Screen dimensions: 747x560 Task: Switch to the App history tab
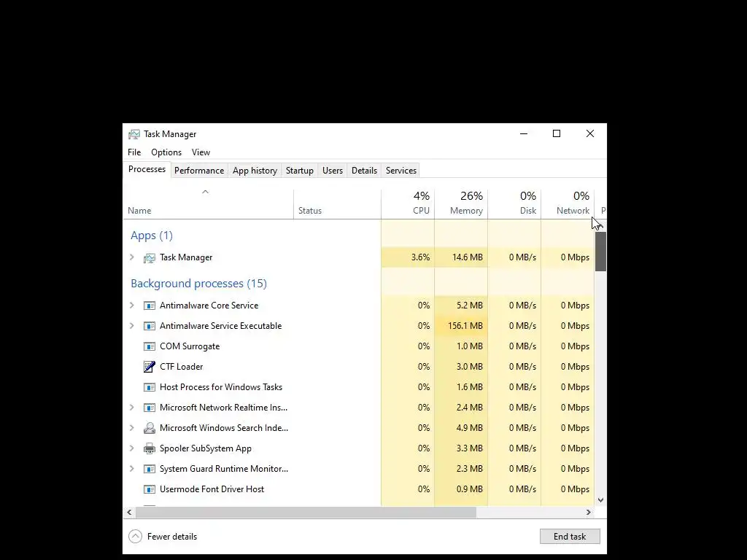pos(255,171)
